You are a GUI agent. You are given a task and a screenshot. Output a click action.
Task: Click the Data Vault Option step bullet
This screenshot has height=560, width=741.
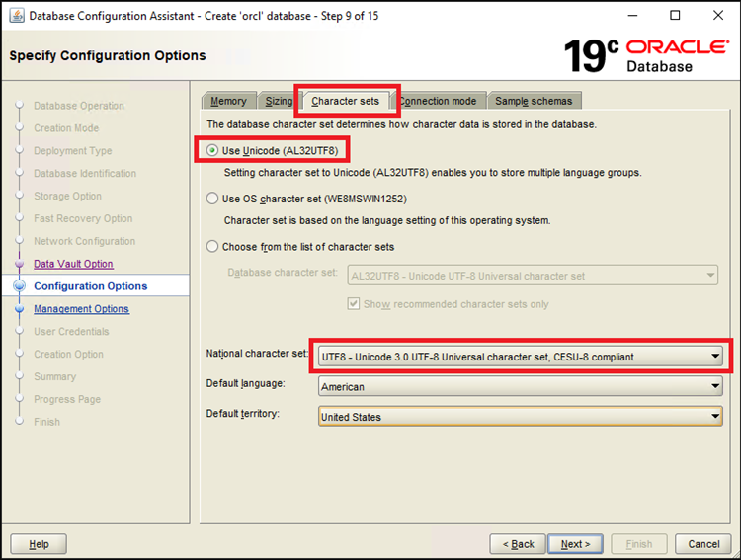pyautogui.click(x=20, y=264)
